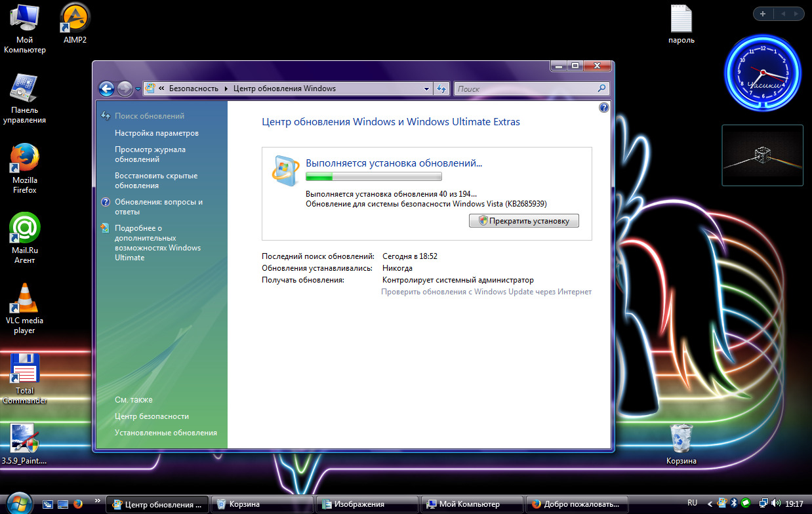This screenshot has height=514, width=812.
Task: Open the recent pages dropdown arrow
Action: [x=138, y=89]
